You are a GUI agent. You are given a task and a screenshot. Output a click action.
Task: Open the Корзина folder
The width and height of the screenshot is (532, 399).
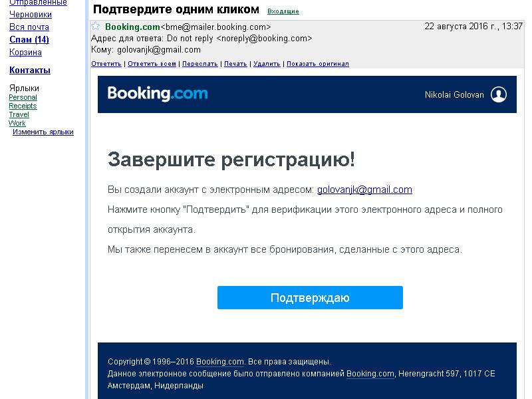point(25,53)
